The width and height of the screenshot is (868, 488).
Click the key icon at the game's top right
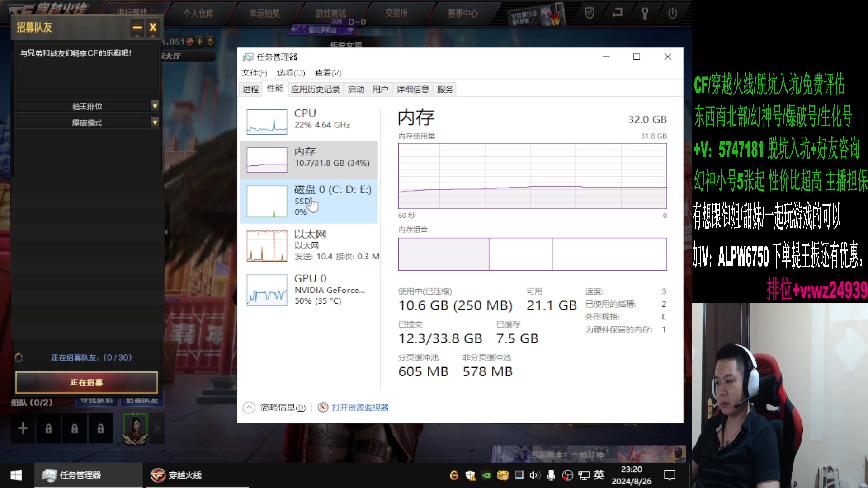click(x=644, y=13)
